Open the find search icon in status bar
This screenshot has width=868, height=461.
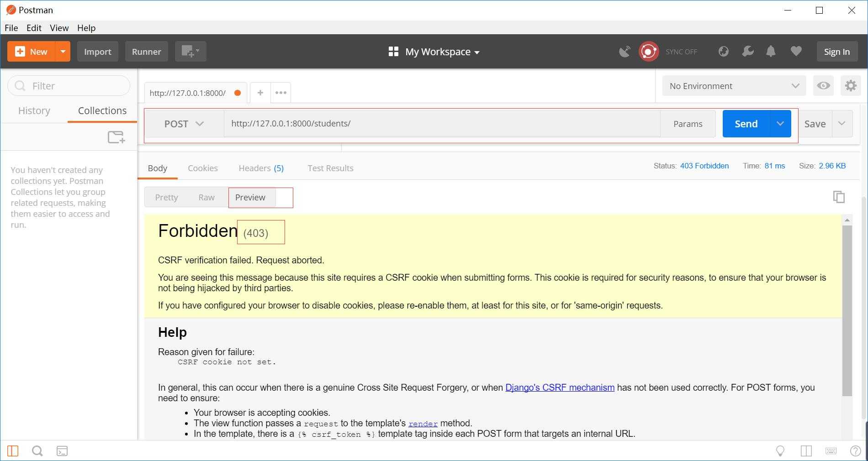(x=37, y=451)
